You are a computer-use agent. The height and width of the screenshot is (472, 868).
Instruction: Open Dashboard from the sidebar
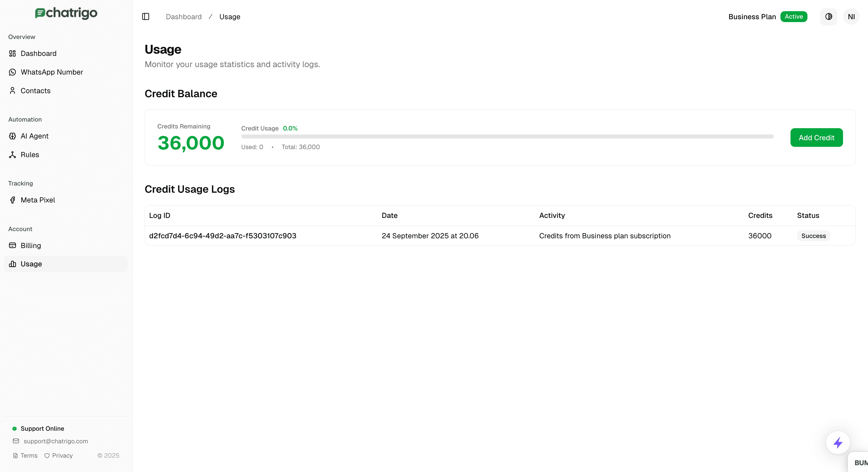pos(38,54)
